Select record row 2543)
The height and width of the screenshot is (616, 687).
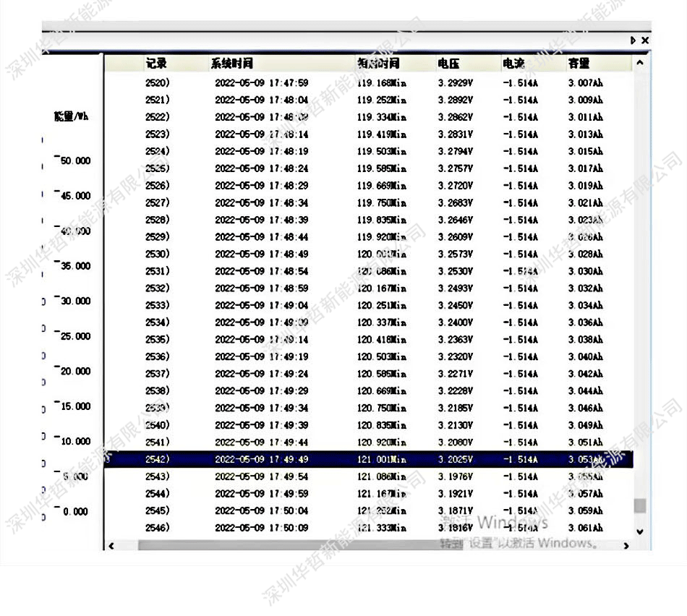(369, 476)
